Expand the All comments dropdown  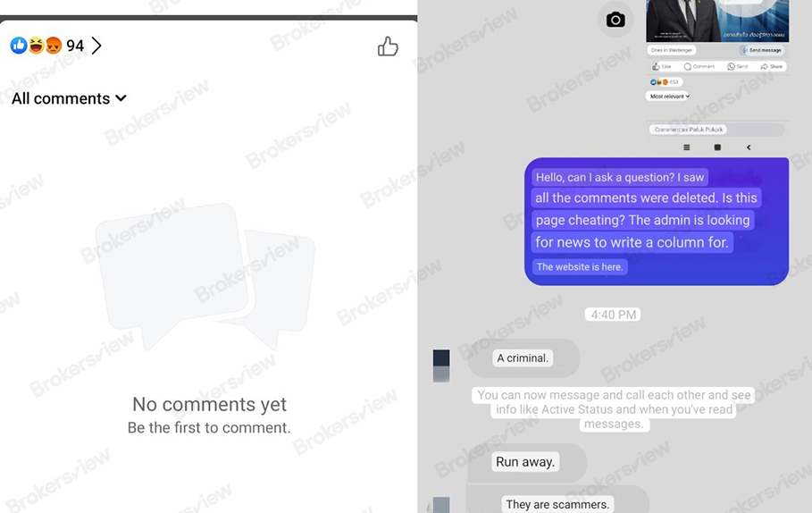click(69, 98)
